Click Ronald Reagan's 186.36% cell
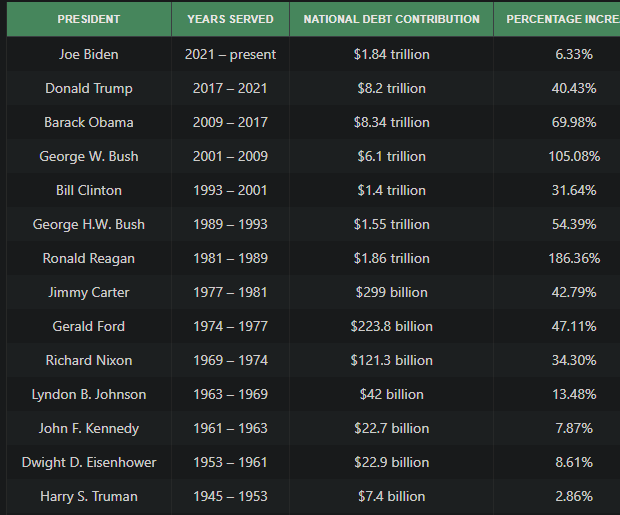This screenshot has height=515, width=620. tap(575, 258)
